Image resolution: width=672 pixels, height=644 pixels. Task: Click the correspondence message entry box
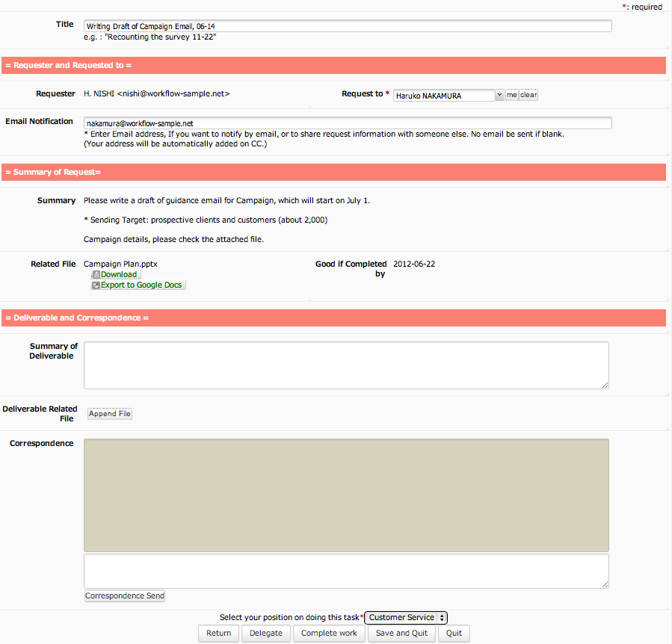coord(346,570)
